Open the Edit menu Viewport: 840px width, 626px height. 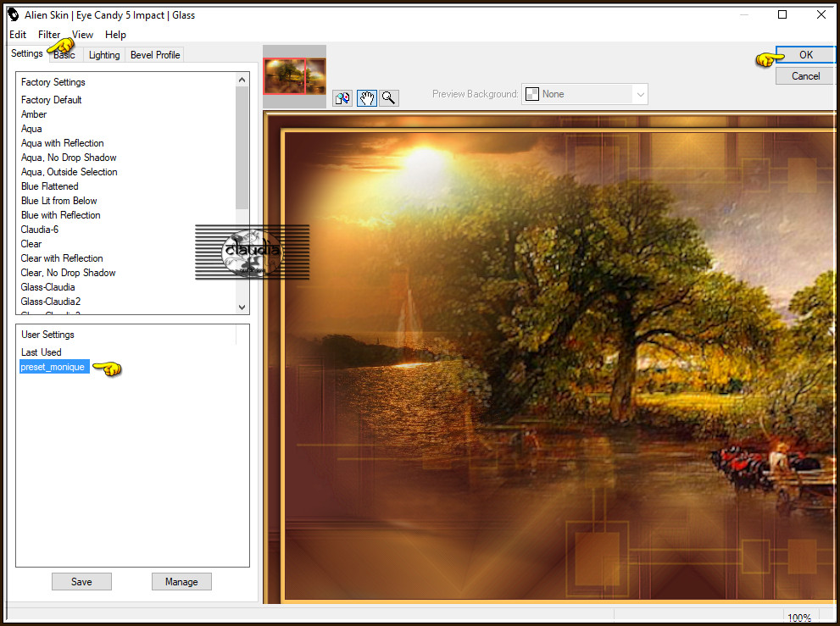pos(18,35)
